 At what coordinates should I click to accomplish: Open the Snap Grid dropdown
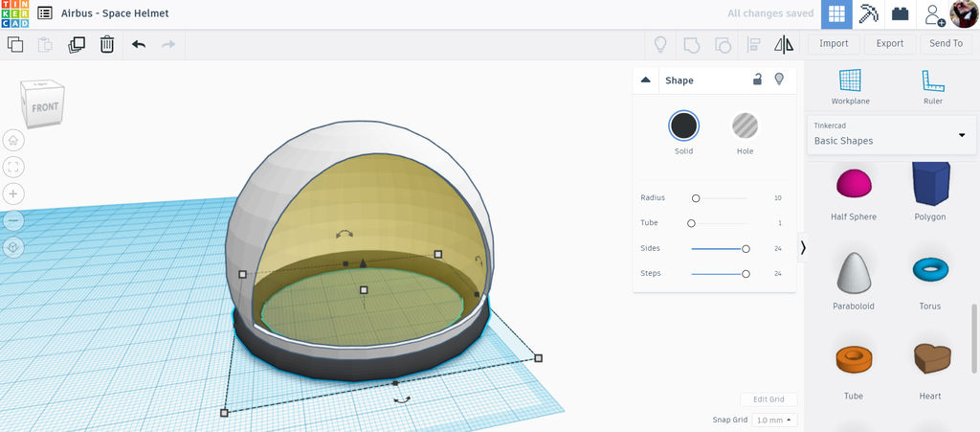(773, 421)
